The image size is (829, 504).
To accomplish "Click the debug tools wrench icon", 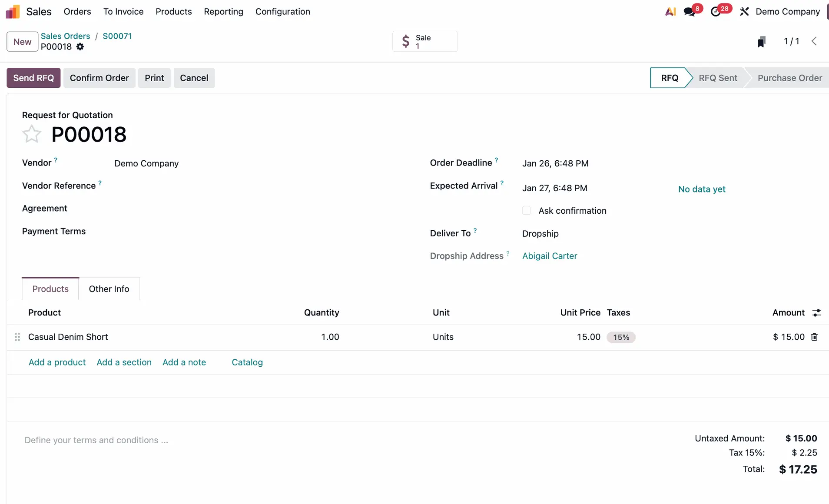I will tap(744, 12).
